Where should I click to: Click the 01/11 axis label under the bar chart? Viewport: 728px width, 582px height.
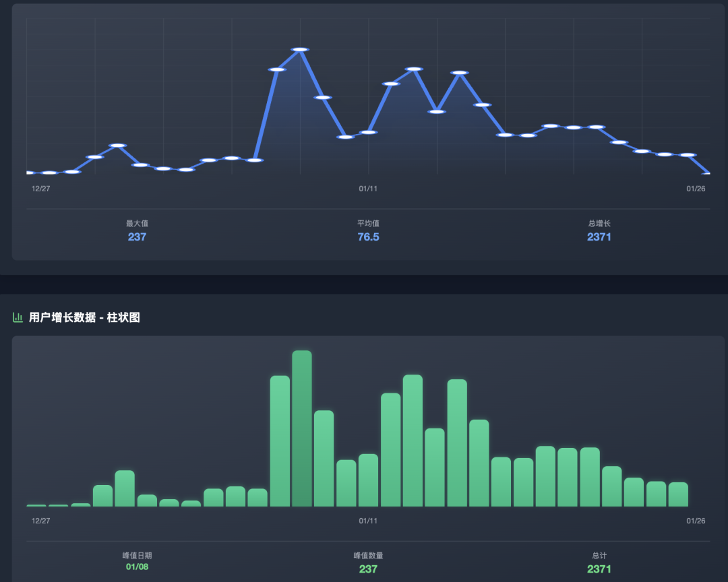click(368, 521)
